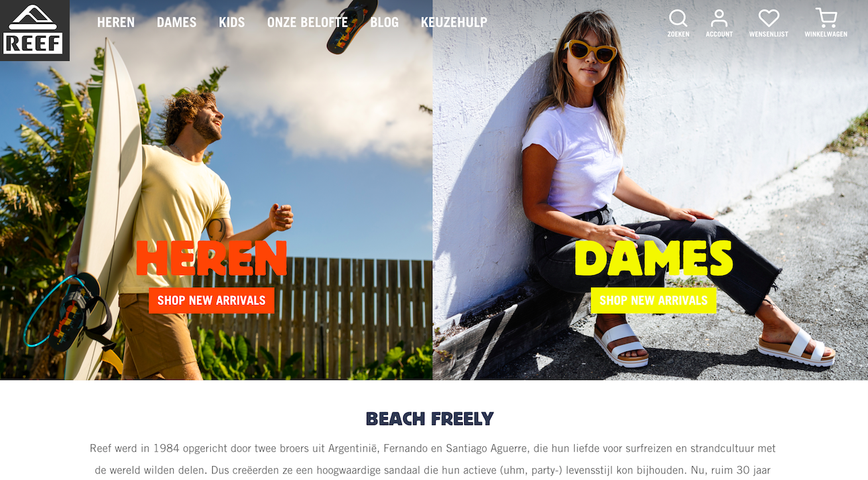The height and width of the screenshot is (480, 868).
Task: Open the Winkelwagen shopping cart icon
Action: 826,18
